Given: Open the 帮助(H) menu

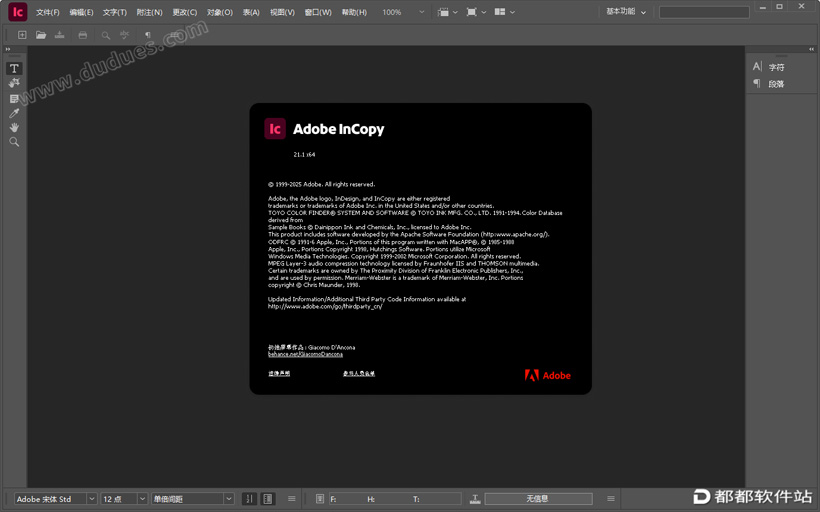Looking at the screenshot, I should [354, 12].
